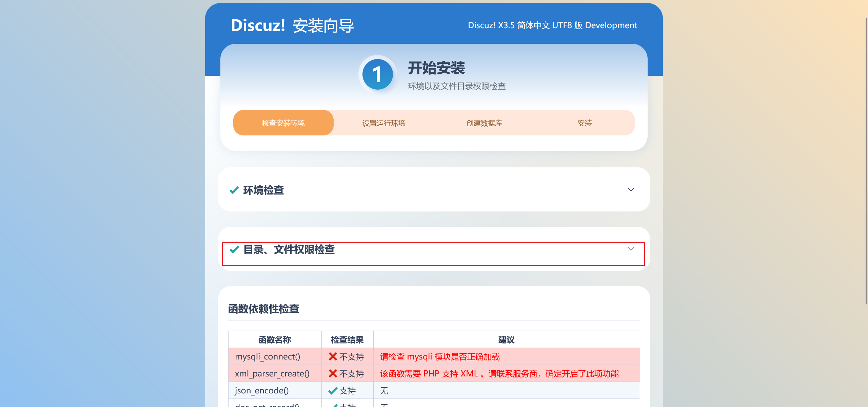This screenshot has height=407, width=868.
Task: Click the 函数名称 column header
Action: point(275,339)
